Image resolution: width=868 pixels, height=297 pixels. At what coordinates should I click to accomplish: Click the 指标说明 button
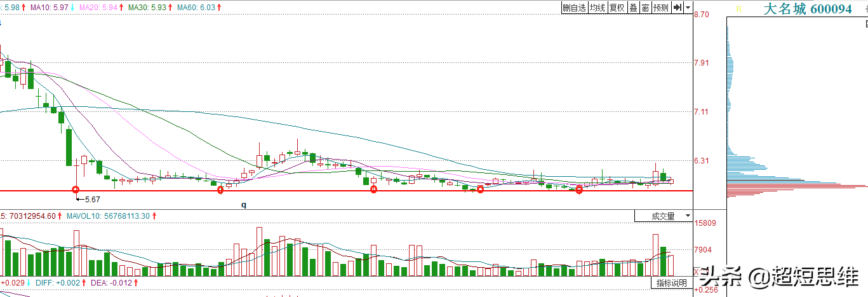pyautogui.click(x=672, y=283)
